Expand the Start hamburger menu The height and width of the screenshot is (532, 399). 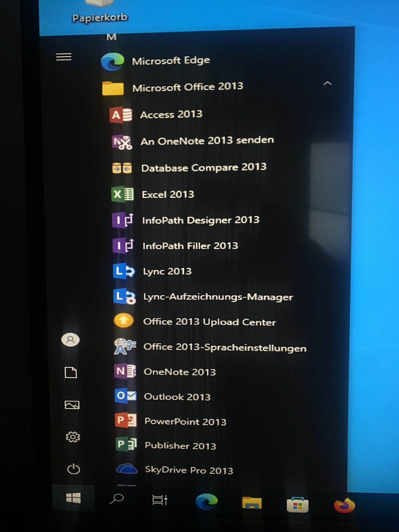[64, 57]
